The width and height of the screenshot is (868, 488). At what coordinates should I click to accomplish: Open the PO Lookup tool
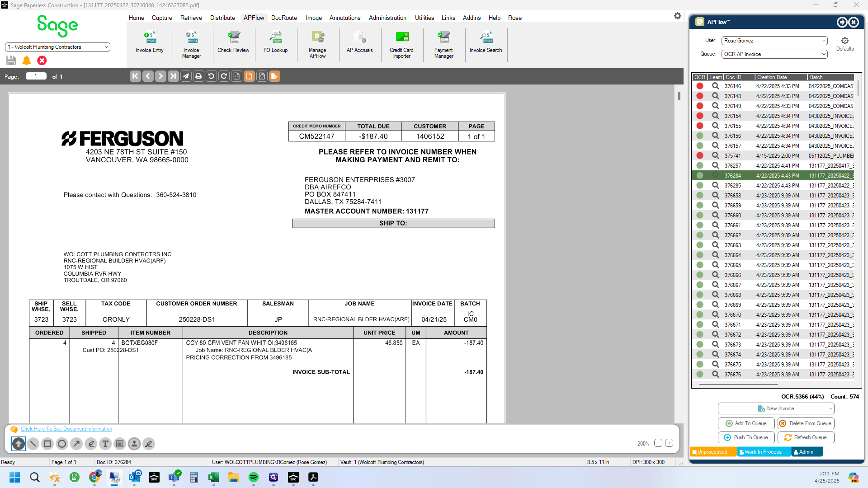275,42
